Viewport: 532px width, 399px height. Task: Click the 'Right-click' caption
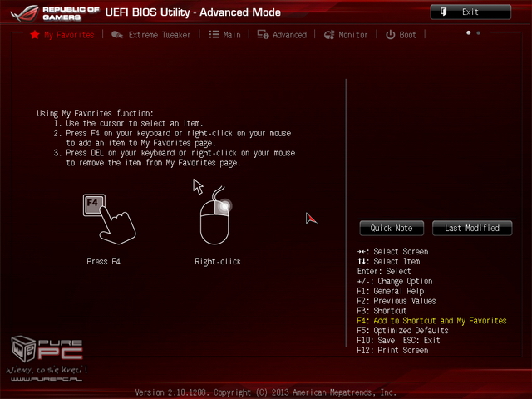pyautogui.click(x=218, y=262)
